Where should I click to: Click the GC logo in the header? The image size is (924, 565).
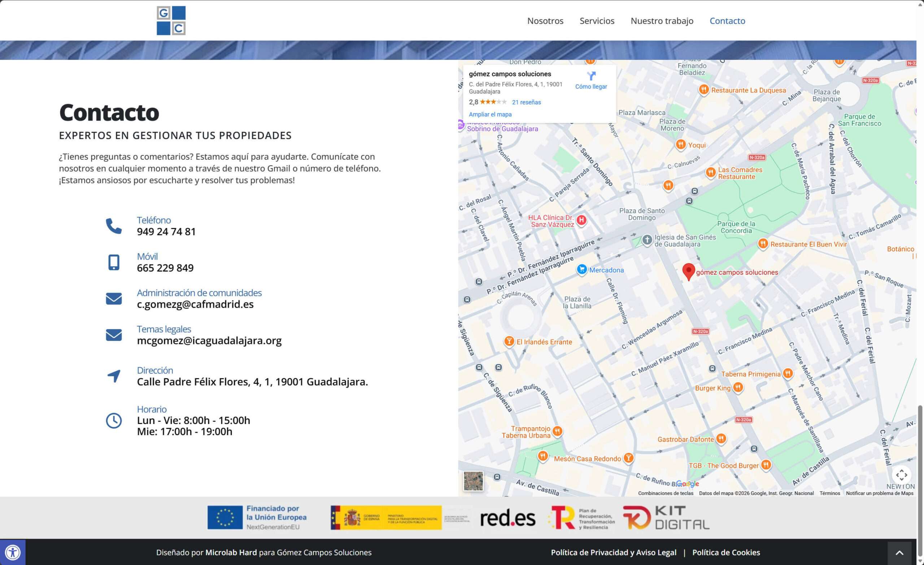[171, 21]
